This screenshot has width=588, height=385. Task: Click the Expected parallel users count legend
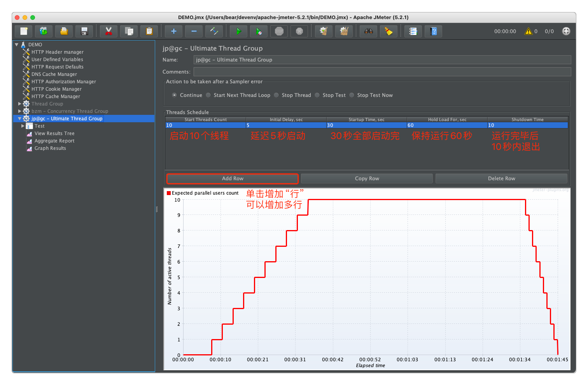(203, 193)
